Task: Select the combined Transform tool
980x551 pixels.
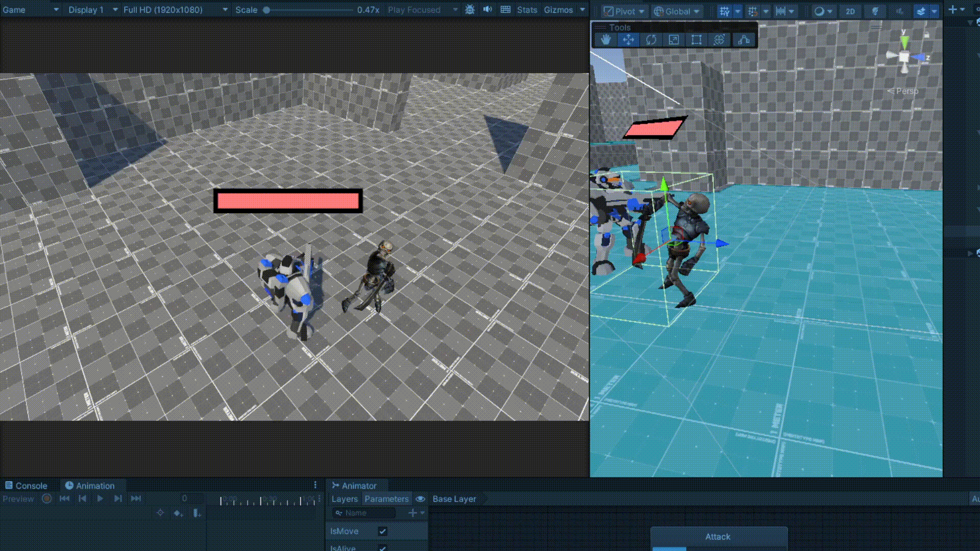Action: coord(719,40)
